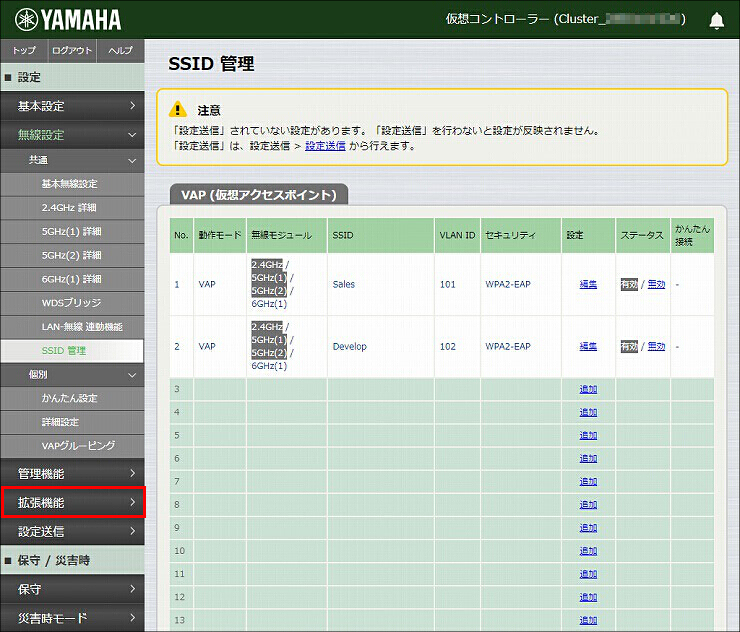Click the ステータス column header

[643, 235]
